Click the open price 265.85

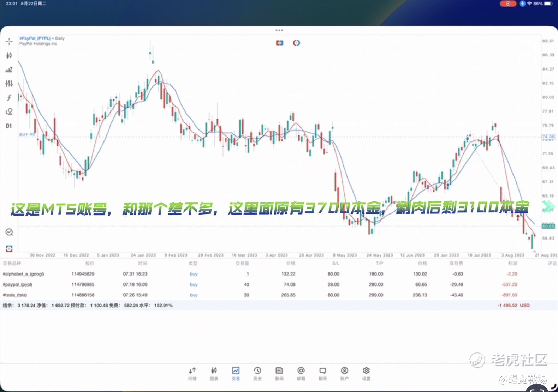pyautogui.click(x=288, y=295)
